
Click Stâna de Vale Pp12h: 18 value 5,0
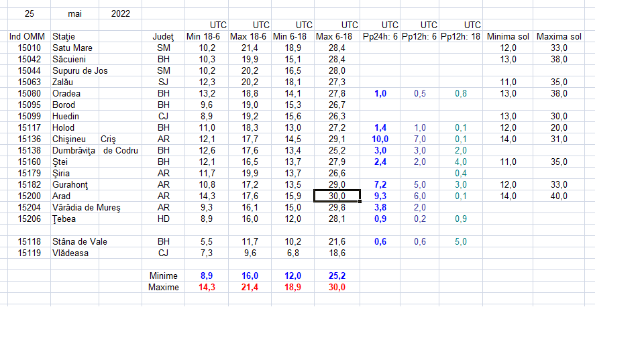[x=460, y=242]
